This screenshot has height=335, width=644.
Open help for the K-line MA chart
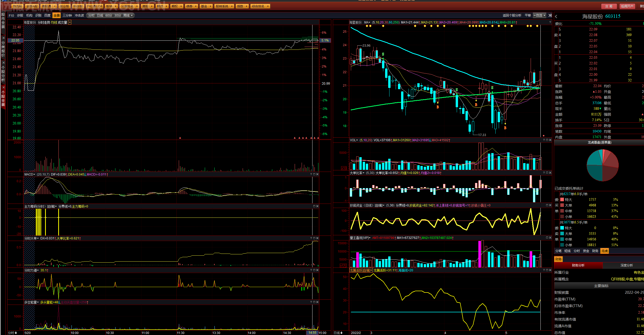coord(550,22)
